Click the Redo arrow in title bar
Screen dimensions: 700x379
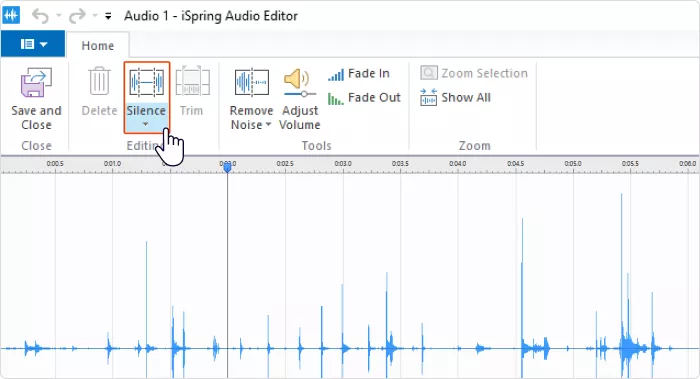pyautogui.click(x=77, y=16)
